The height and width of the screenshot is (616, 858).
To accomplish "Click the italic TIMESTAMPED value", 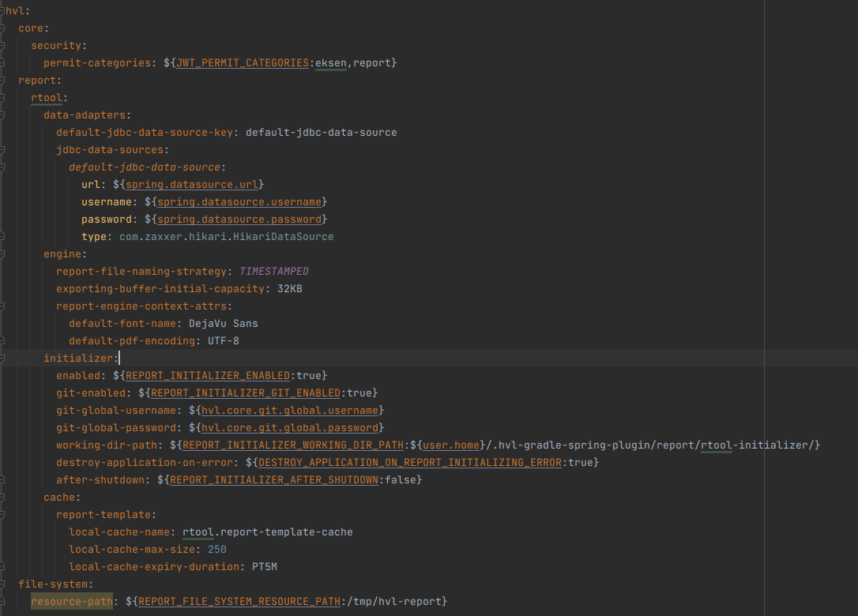I will coord(274,272).
